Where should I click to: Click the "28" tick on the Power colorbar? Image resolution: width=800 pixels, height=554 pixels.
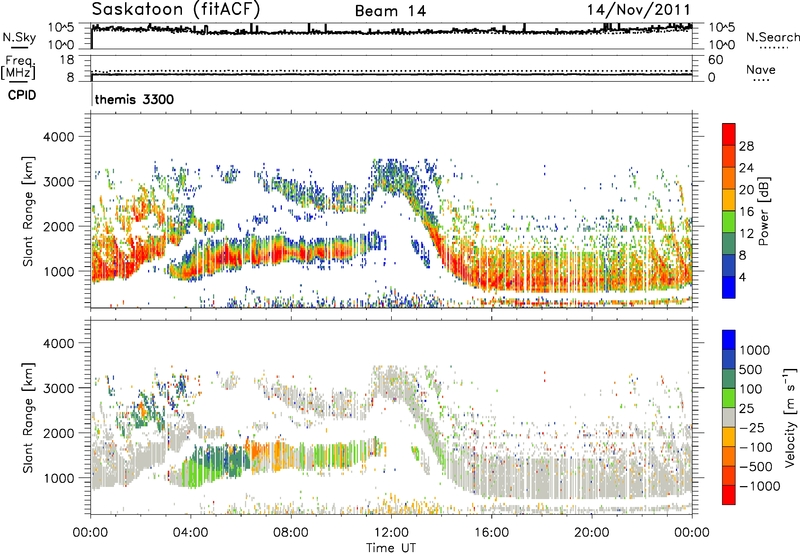746,146
